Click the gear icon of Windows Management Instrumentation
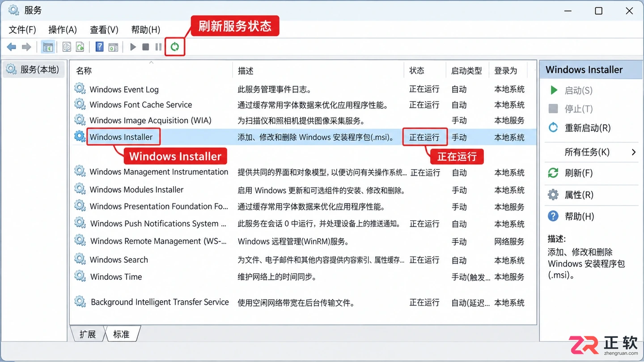This screenshot has height=362, width=644. click(80, 171)
